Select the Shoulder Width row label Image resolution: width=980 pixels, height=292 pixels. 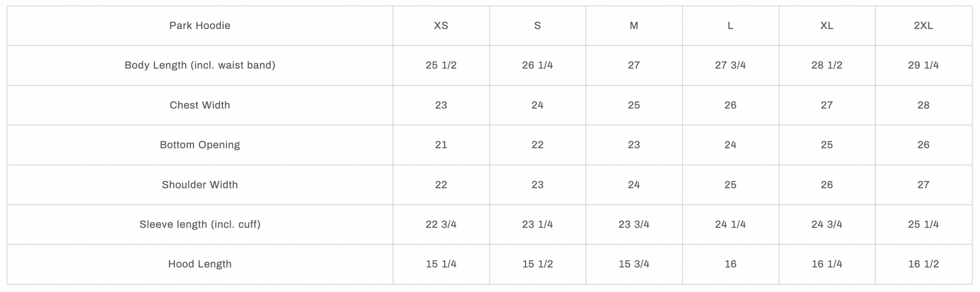click(x=199, y=184)
